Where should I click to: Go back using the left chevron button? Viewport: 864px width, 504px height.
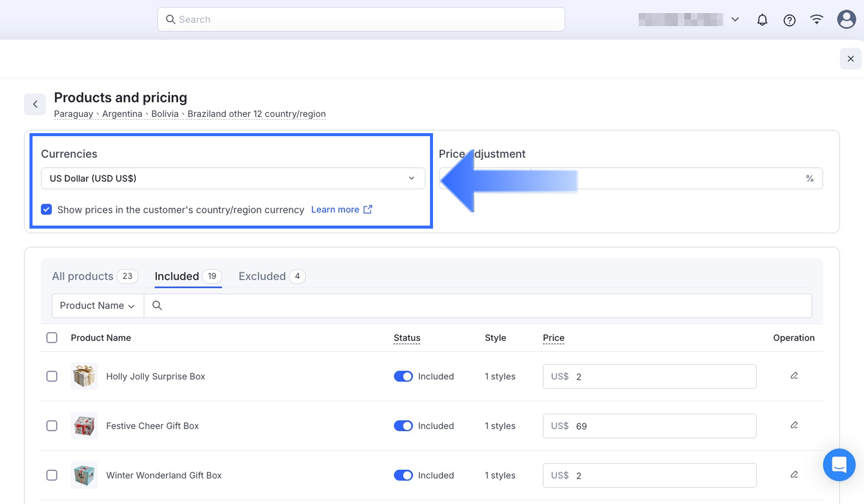(35, 104)
